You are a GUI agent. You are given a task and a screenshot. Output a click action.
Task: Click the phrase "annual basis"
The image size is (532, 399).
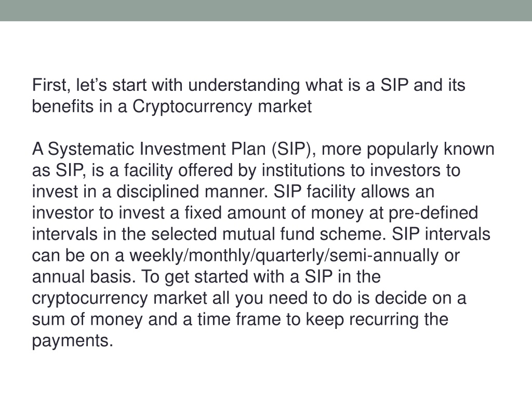84,277
